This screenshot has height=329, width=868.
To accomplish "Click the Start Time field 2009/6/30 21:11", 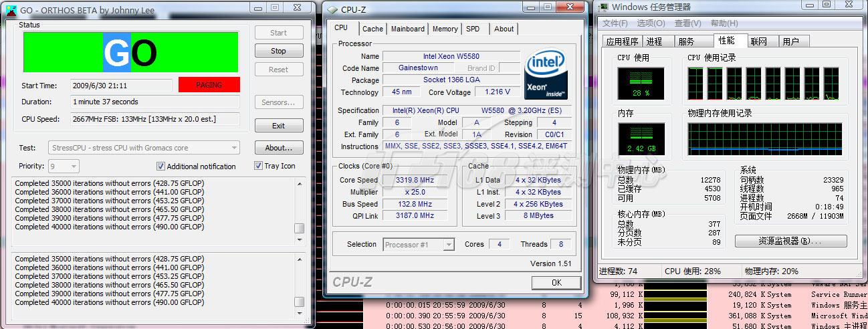I will [x=122, y=86].
